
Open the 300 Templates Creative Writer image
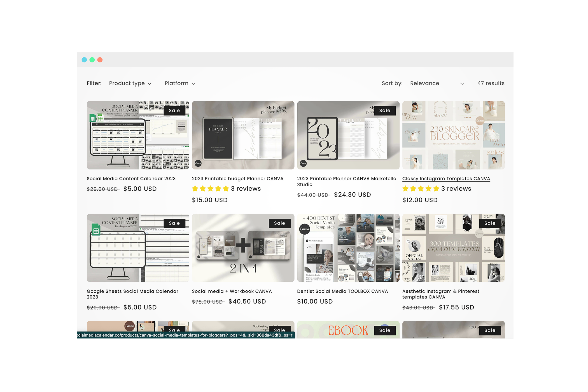[453, 248]
